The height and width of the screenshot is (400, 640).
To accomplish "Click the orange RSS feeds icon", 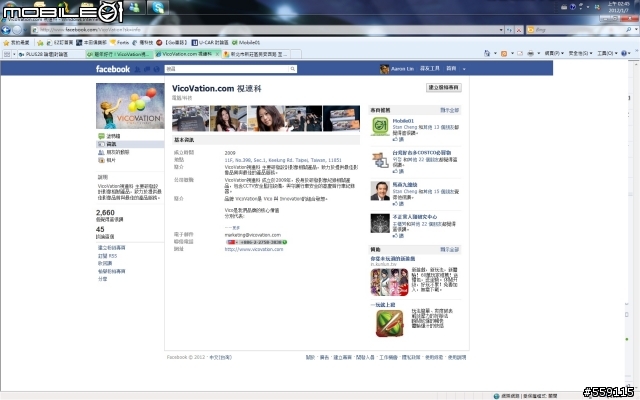I will [504, 53].
